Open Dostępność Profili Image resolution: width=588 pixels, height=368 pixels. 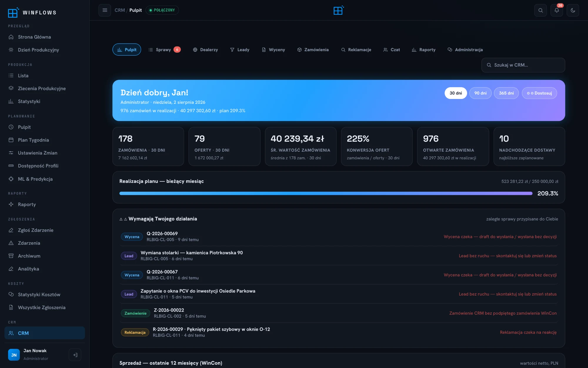[45, 166]
